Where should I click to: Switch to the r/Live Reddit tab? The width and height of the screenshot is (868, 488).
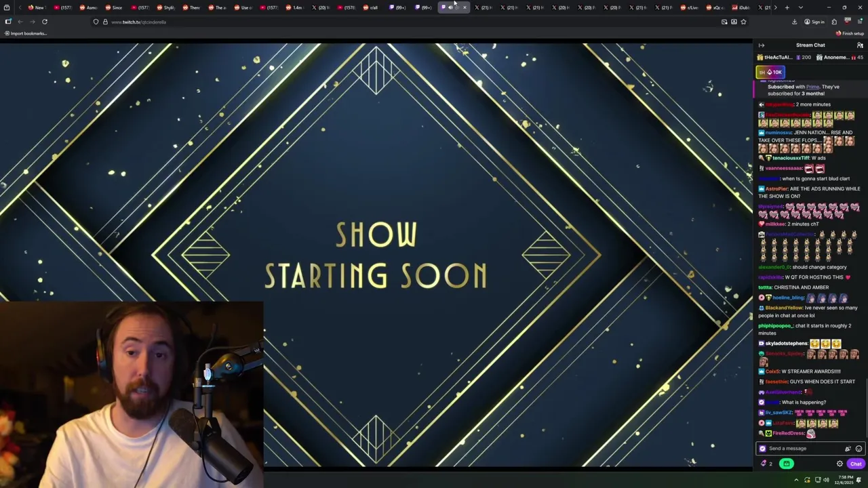[689, 7]
